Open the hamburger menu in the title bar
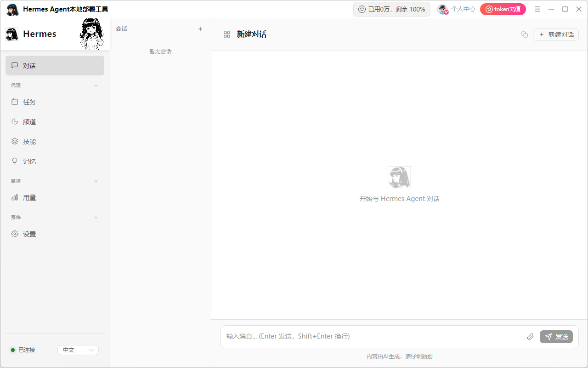This screenshot has width=588, height=368. tap(537, 9)
